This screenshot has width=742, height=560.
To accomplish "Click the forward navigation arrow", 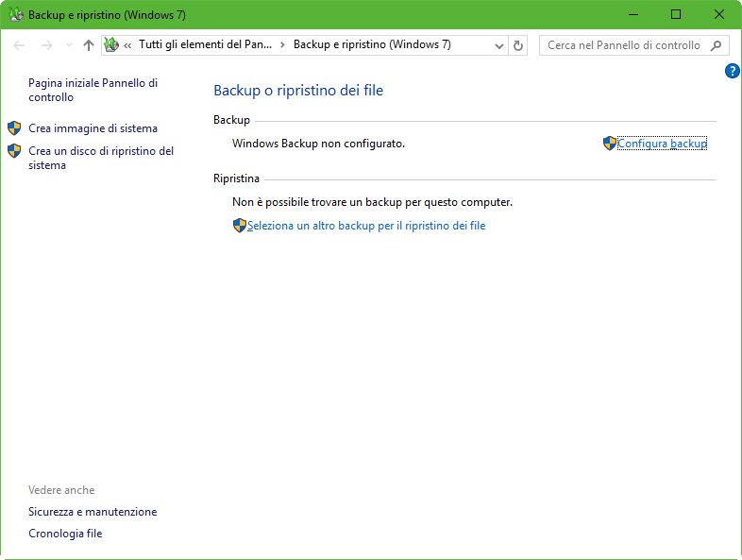I will tap(46, 45).
